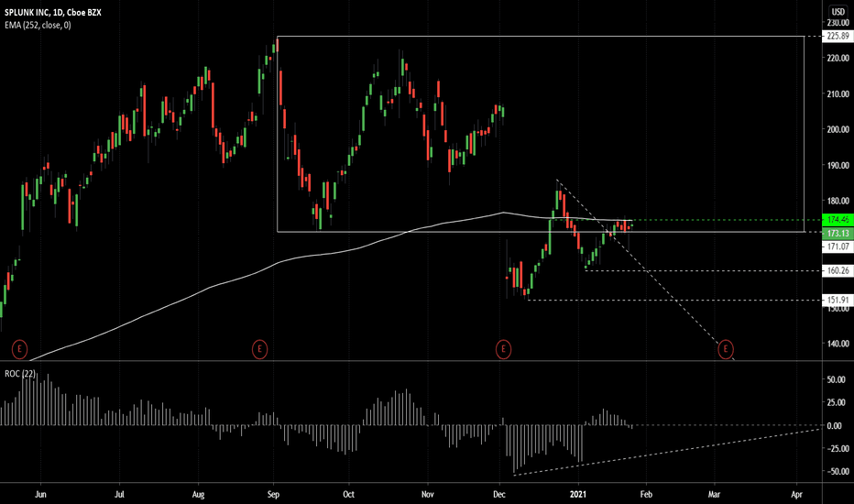Select the SPLUNK INC symbol title
The image size is (854, 504).
[x=53, y=13]
